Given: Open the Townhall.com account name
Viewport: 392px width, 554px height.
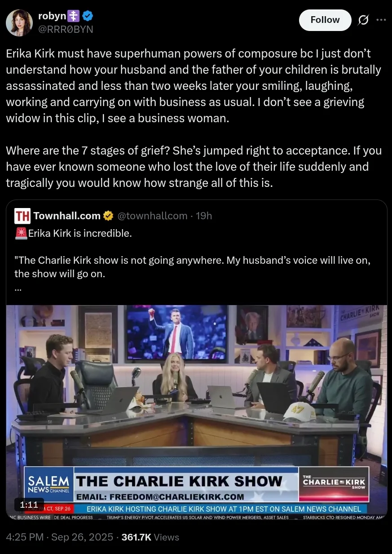Looking at the screenshot, I should 67,216.
